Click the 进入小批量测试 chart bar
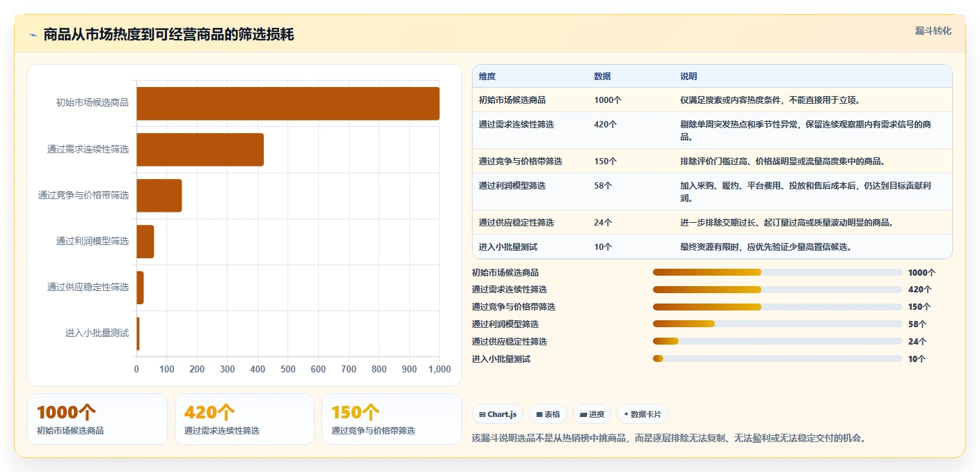The image size is (980, 472). (x=138, y=333)
